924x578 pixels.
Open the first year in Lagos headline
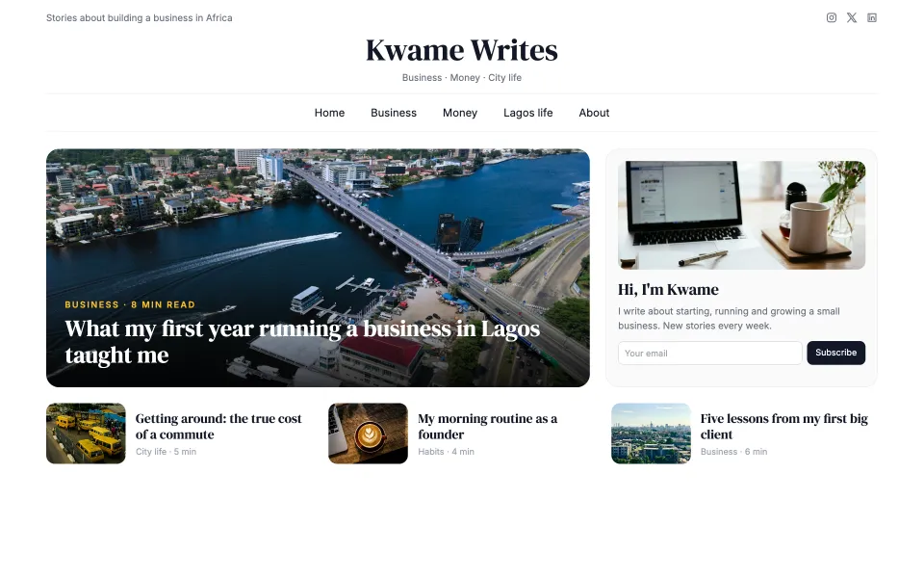tap(301, 341)
